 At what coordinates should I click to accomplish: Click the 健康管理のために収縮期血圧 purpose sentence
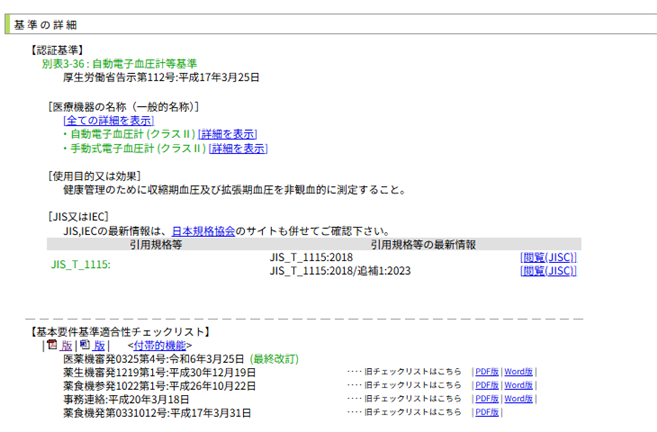pos(235,190)
